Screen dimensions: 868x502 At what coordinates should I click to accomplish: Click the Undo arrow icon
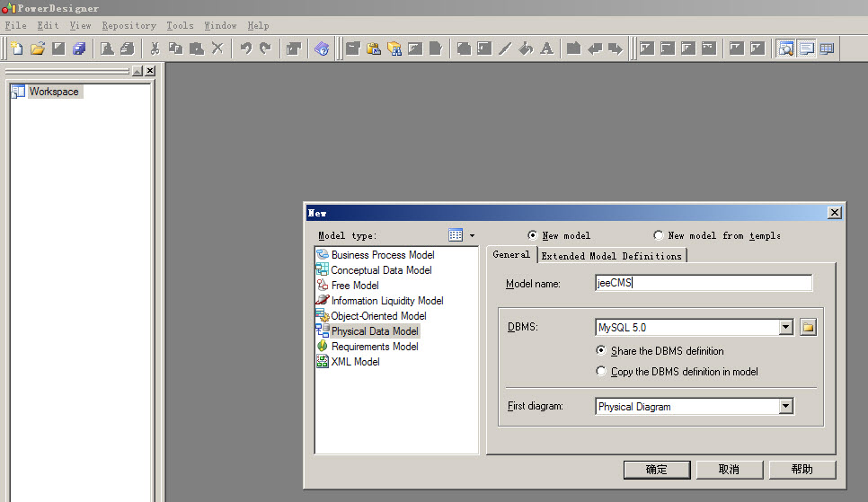(x=246, y=48)
